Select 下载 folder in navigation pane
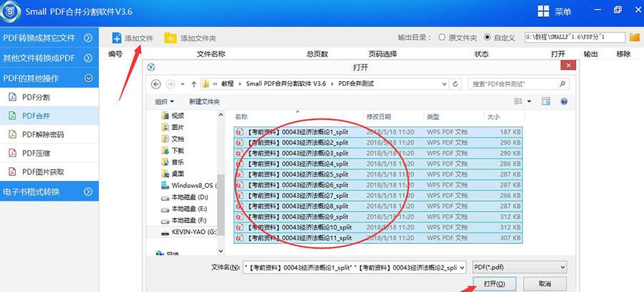This screenshot has width=644, height=292. point(173,150)
